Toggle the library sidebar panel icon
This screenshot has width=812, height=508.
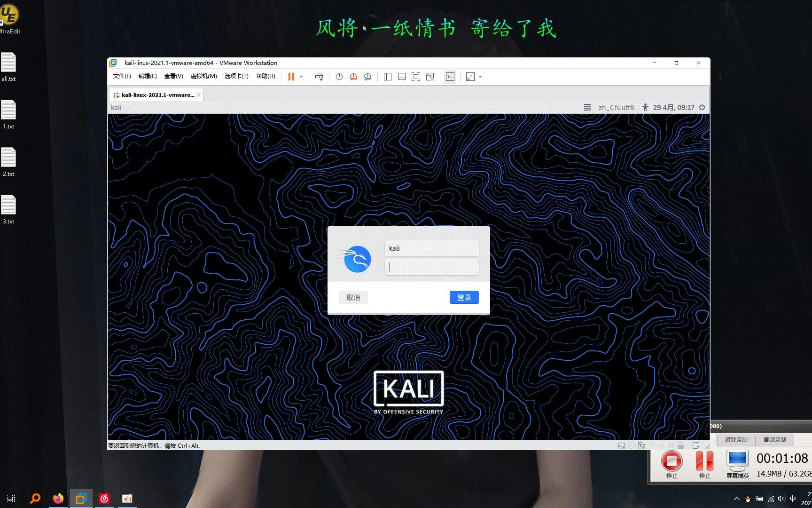pos(388,77)
